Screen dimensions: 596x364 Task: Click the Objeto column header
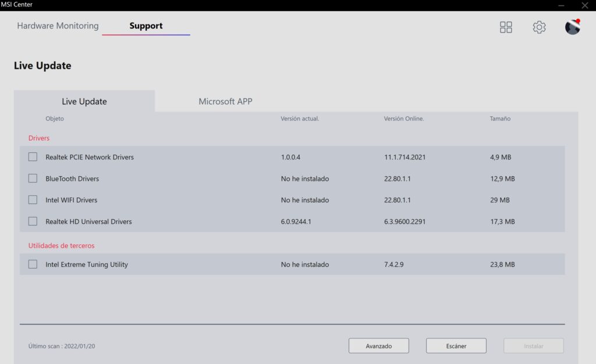click(55, 119)
